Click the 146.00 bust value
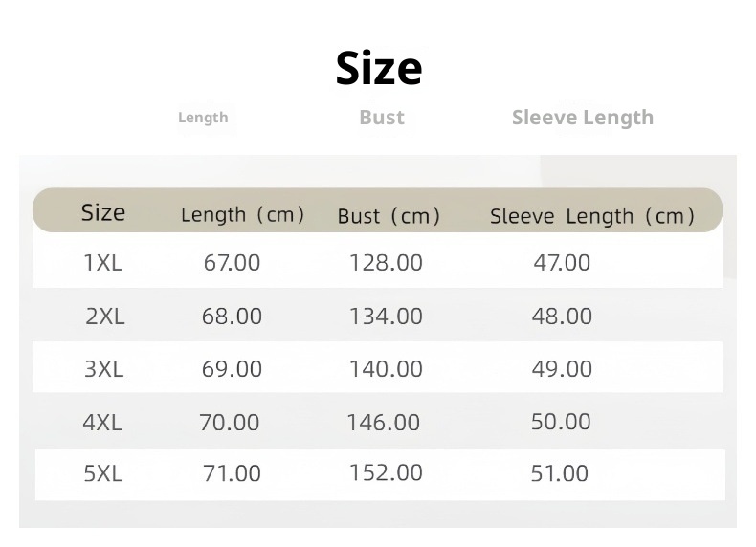The width and height of the screenshot is (756, 547). (x=383, y=422)
